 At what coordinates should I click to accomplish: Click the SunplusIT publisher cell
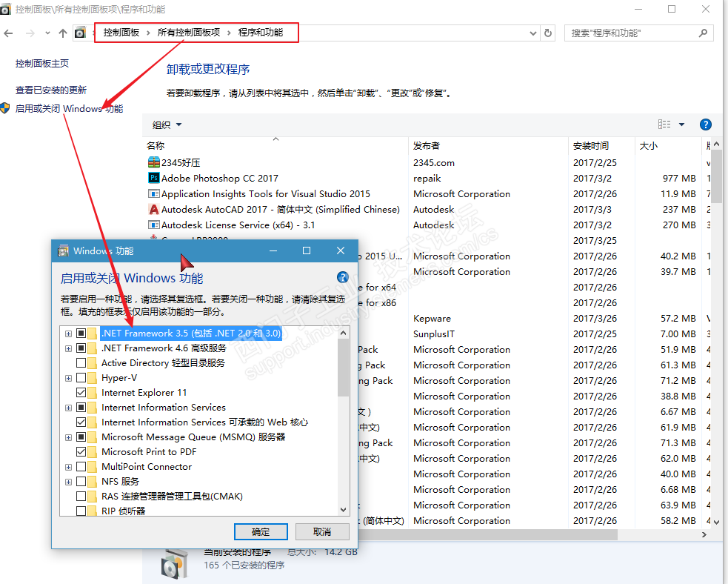434,334
